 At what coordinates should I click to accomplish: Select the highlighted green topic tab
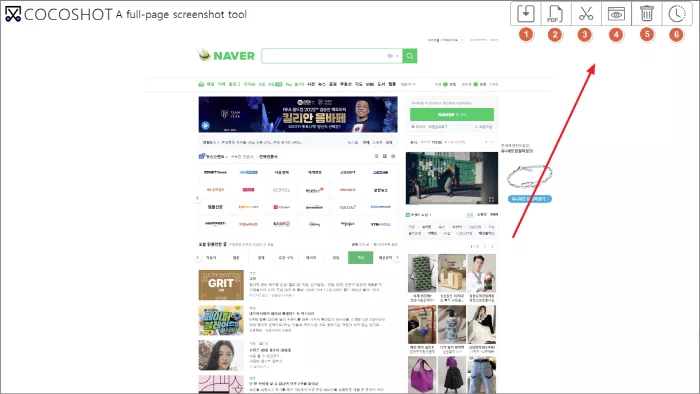360,257
